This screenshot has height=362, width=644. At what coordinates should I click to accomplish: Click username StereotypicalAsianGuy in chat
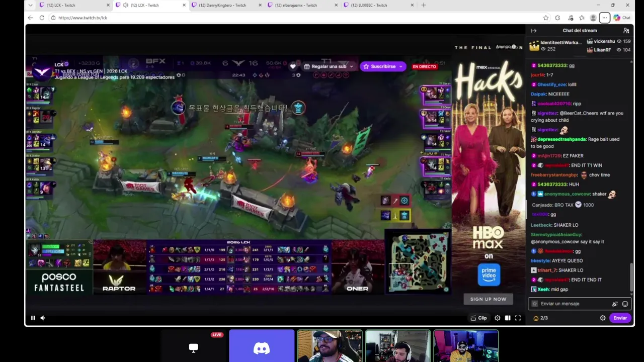pyautogui.click(x=556, y=235)
